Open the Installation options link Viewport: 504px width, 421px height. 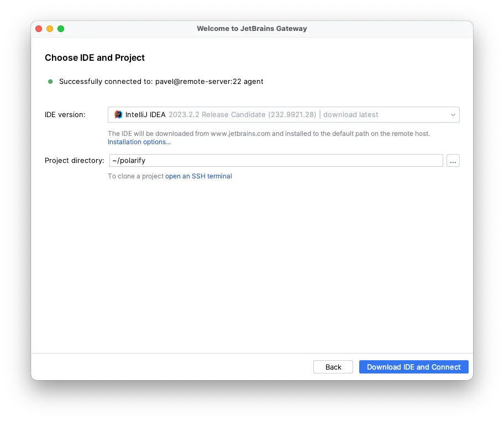point(139,142)
